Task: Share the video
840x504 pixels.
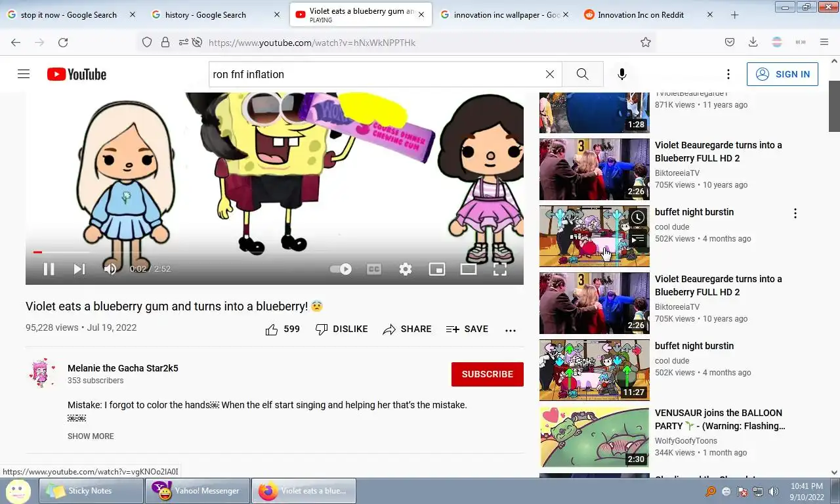Action: click(x=407, y=329)
